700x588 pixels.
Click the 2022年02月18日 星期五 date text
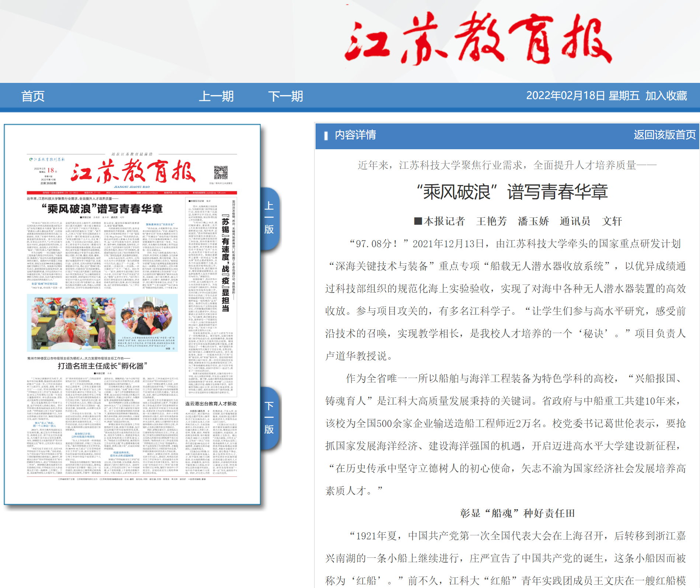tap(582, 96)
